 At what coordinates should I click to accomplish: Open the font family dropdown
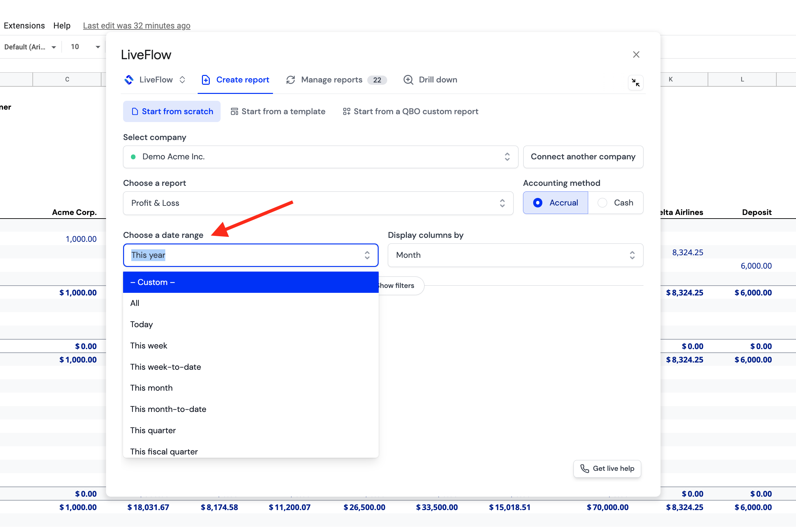point(30,47)
